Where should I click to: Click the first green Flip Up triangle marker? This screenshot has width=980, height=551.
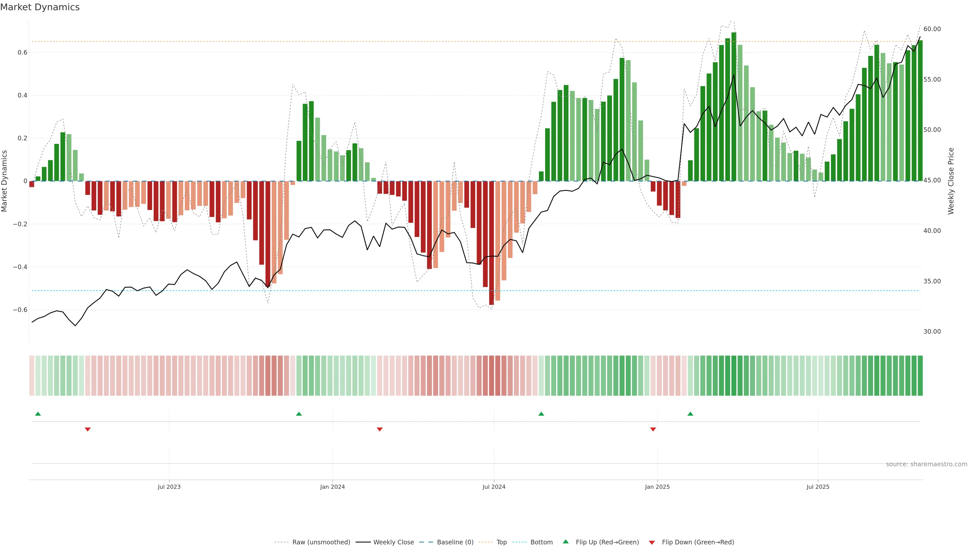pyautogui.click(x=38, y=414)
